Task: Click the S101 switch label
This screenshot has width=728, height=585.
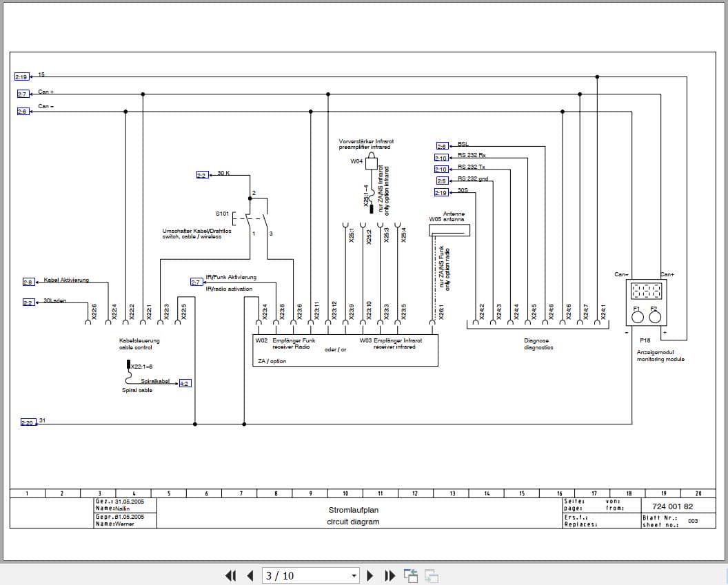Action: click(222, 214)
